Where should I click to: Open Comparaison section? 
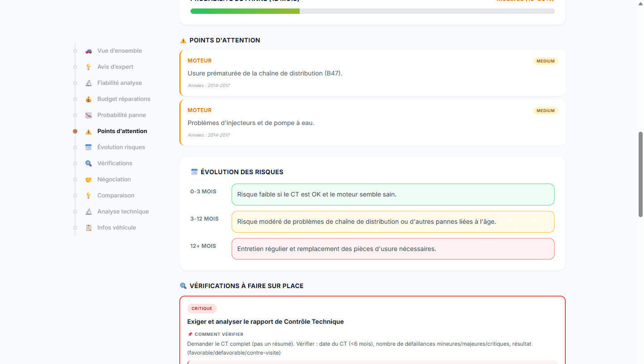116,196
